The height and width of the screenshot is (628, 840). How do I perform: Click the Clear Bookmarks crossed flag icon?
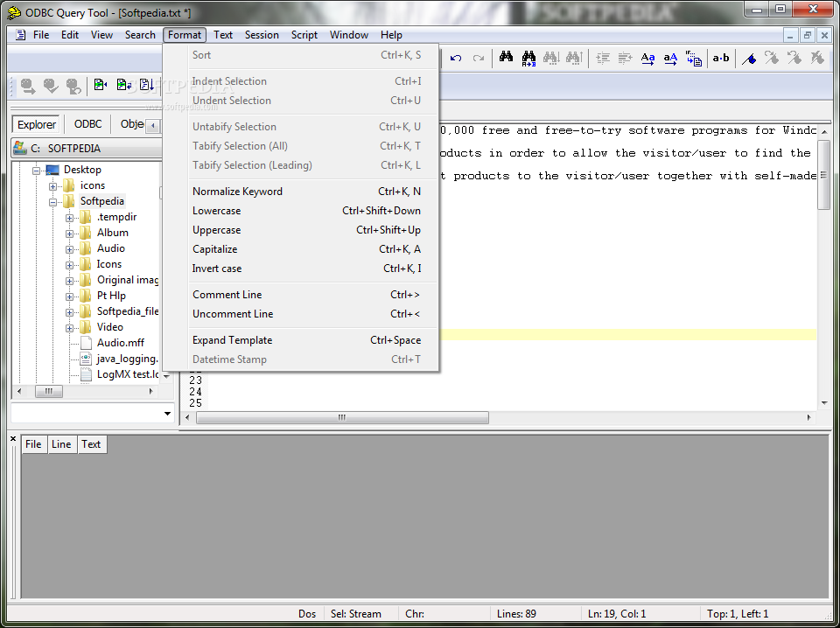(x=817, y=57)
